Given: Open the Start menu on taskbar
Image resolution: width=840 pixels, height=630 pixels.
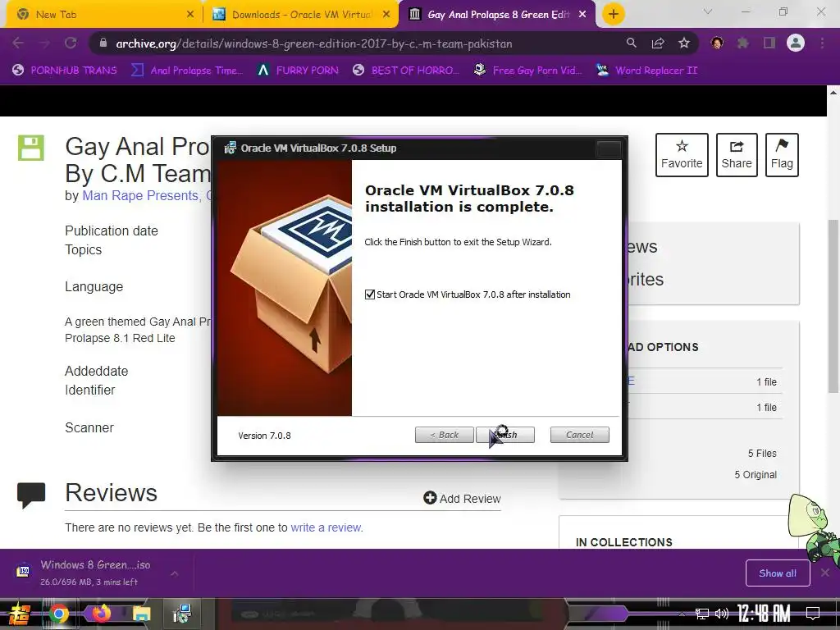Looking at the screenshot, I should click(x=20, y=614).
